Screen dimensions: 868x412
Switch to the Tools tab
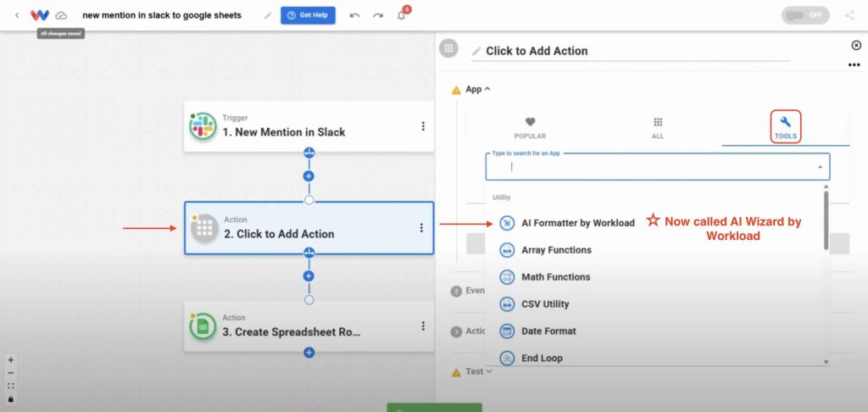point(786,127)
